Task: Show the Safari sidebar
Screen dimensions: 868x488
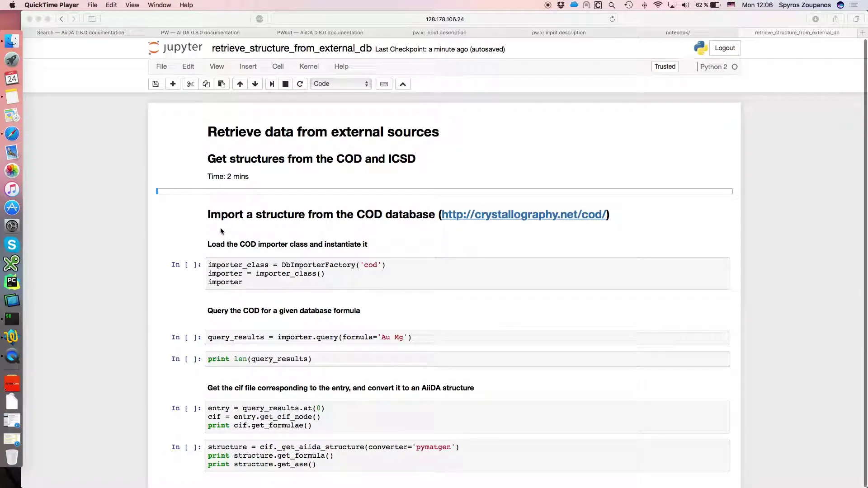Action: 92,19
